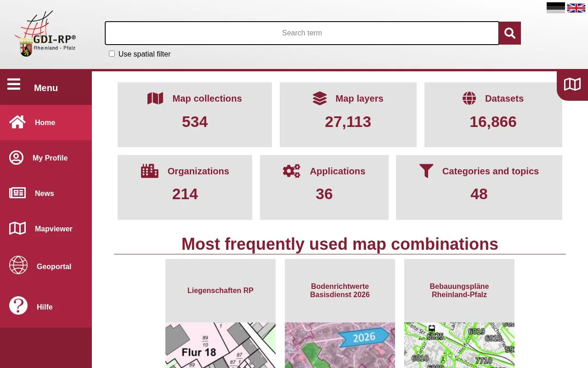Image resolution: width=588 pixels, height=368 pixels.
Task: Click the Liegenschaften RP title
Action: tap(220, 291)
